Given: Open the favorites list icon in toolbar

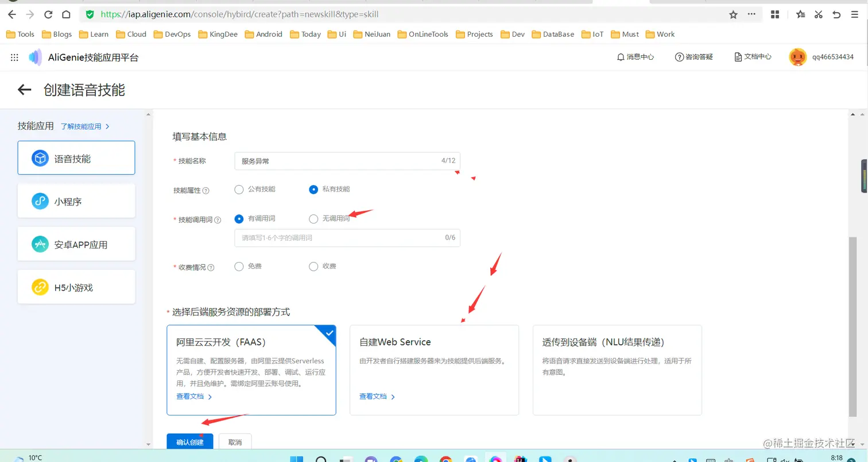Looking at the screenshot, I should (801, 14).
